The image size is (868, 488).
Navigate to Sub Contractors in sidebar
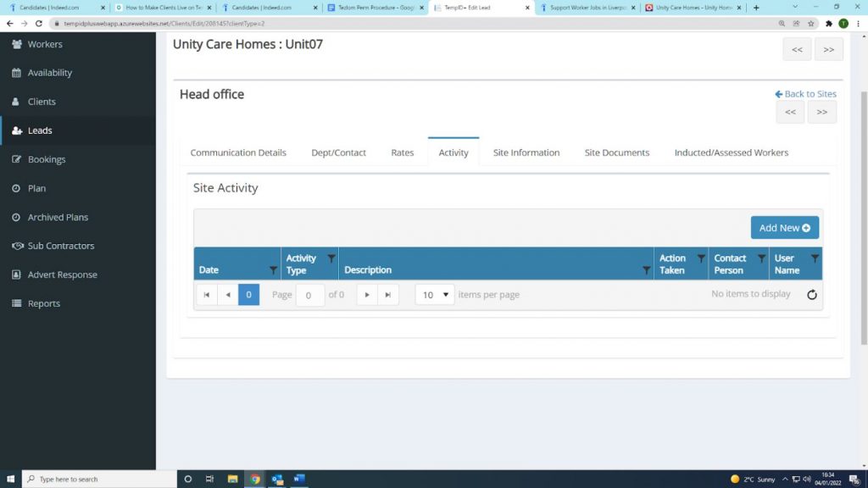tap(60, 246)
